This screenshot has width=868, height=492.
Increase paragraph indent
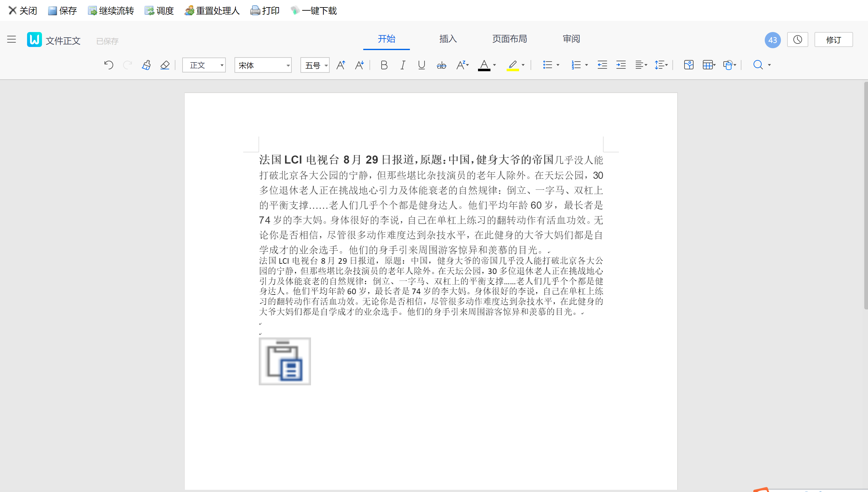(x=621, y=65)
